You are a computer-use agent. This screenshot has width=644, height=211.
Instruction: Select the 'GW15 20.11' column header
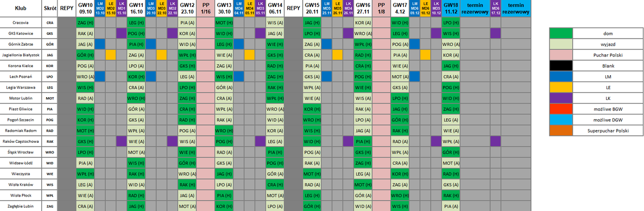[312, 9]
